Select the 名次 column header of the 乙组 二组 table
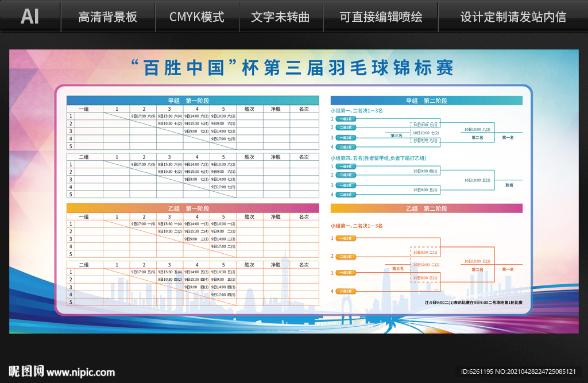The height and width of the screenshot is (383, 588). [x=304, y=265]
